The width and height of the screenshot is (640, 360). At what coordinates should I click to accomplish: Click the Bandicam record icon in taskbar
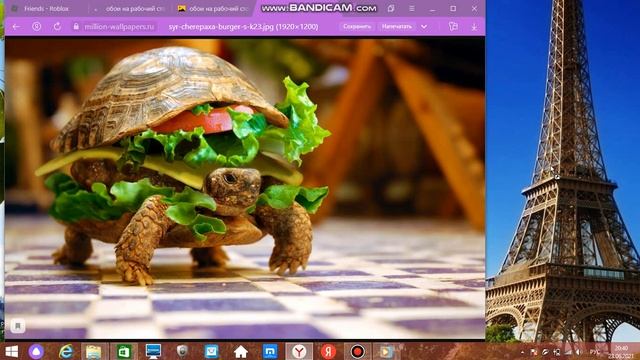358,351
